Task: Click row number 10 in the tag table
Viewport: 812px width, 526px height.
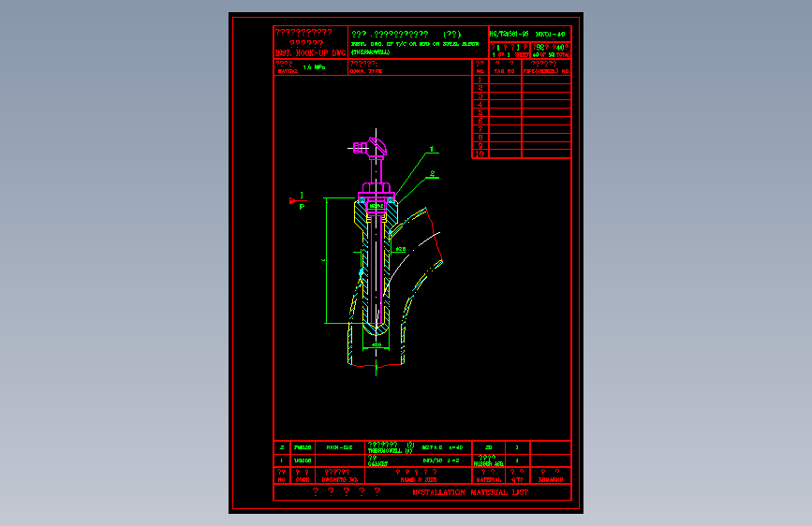Action: (480, 153)
